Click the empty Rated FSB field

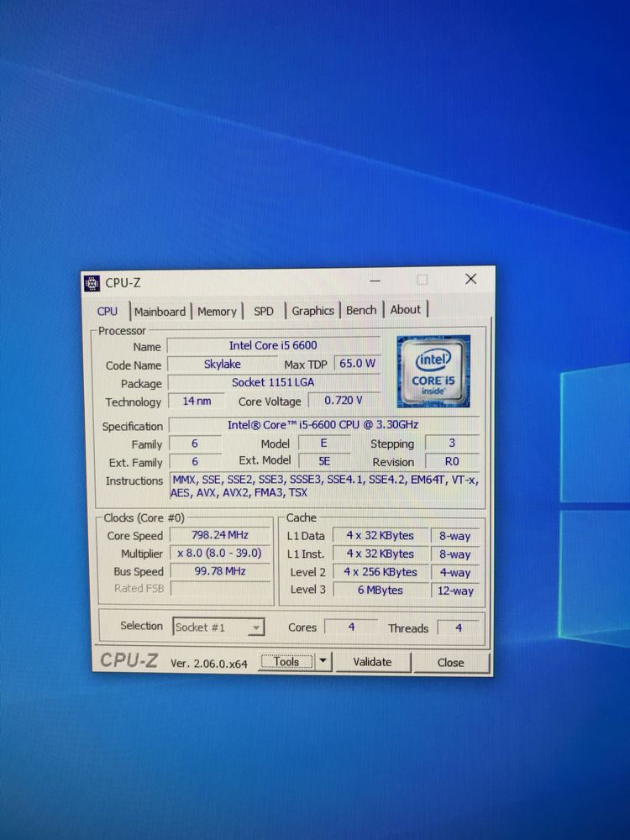[x=220, y=588]
